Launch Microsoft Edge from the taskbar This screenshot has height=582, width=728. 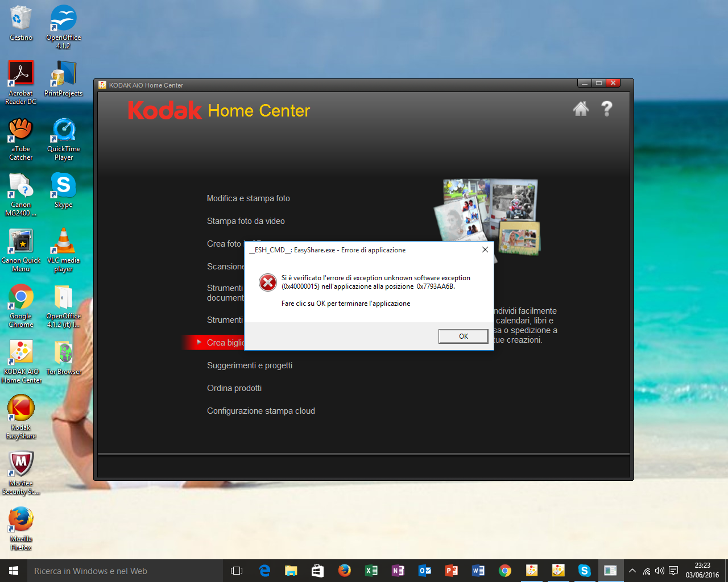[264, 571]
